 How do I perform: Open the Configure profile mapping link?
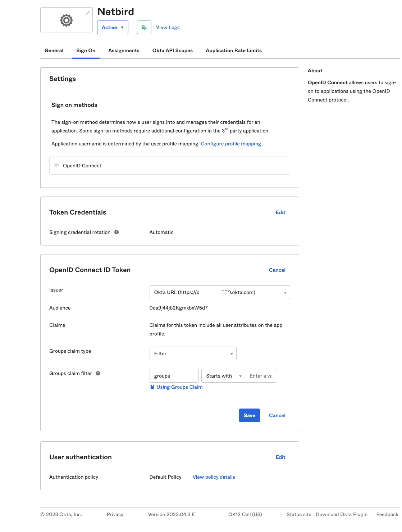coord(231,144)
